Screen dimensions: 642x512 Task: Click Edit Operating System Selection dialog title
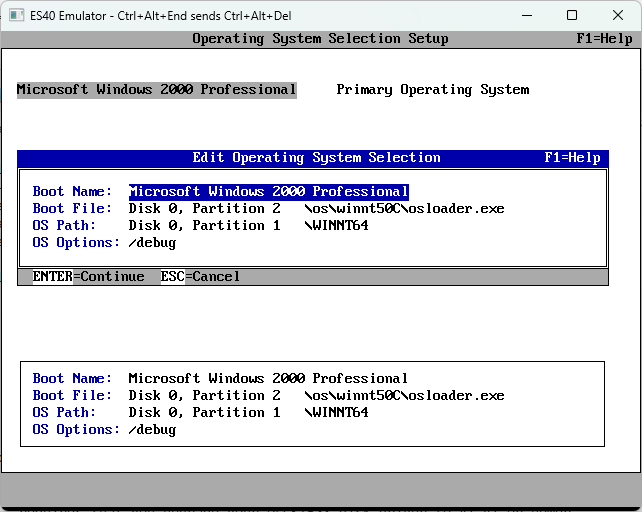(x=316, y=158)
